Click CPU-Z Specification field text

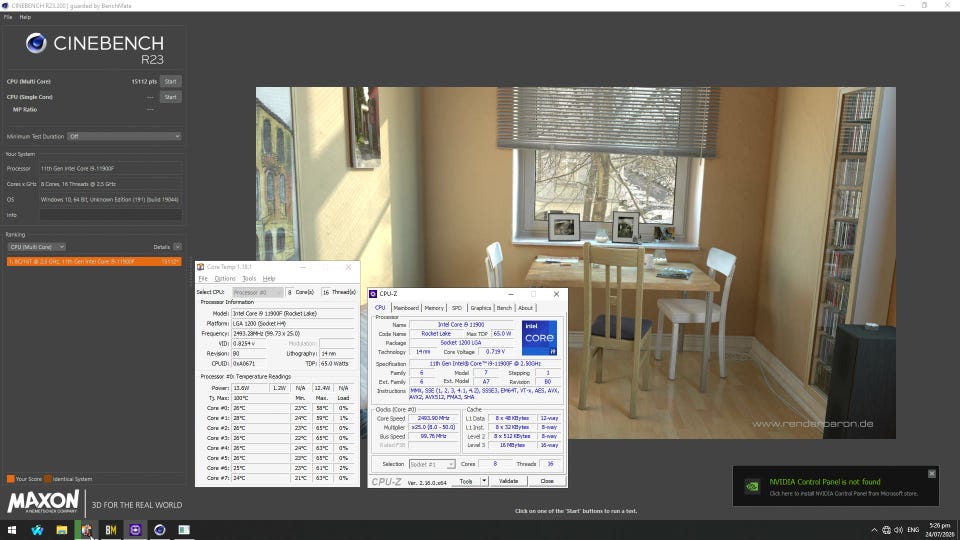point(485,364)
